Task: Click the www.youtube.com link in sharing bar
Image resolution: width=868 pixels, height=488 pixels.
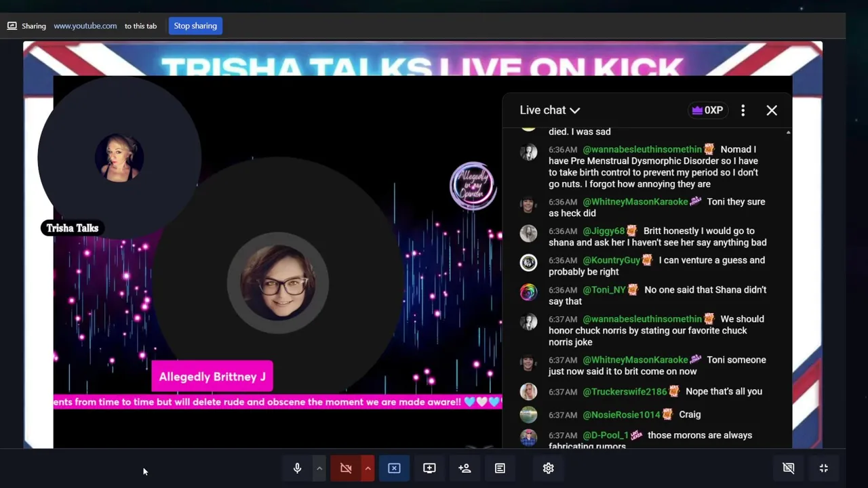Action: point(85,26)
